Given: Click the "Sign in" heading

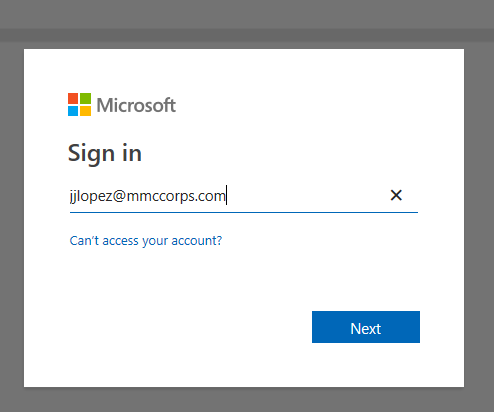Looking at the screenshot, I should 105,153.
